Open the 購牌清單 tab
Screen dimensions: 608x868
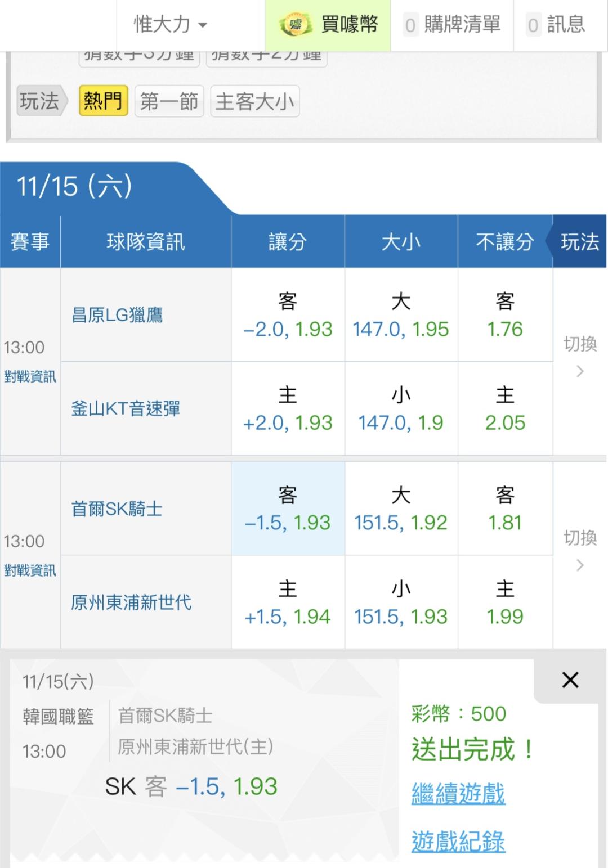[452, 25]
